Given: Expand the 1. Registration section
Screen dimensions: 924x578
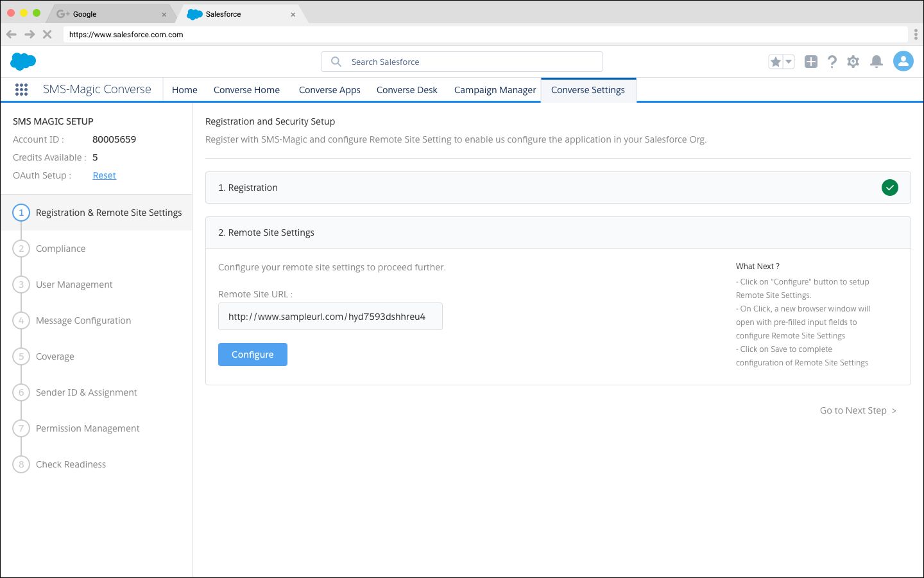Looking at the screenshot, I should [x=558, y=188].
